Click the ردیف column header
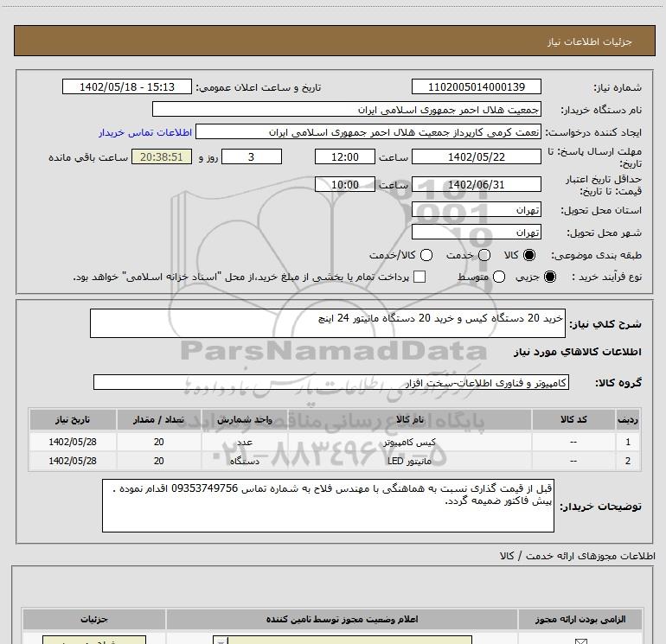 click(628, 419)
